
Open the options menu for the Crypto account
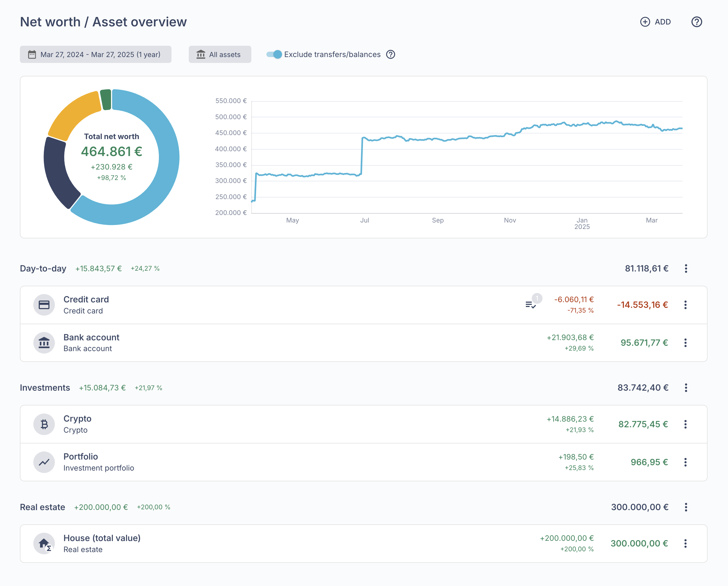pyautogui.click(x=686, y=424)
